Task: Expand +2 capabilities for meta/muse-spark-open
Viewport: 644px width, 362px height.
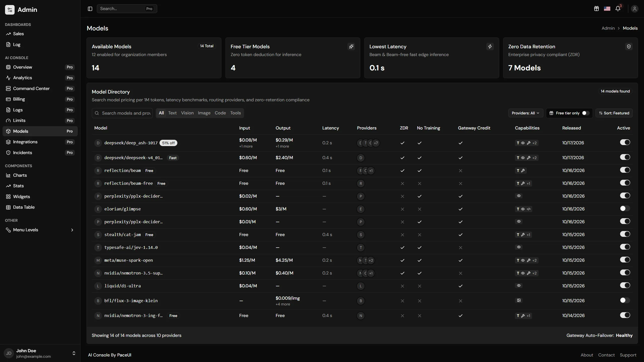Action: [x=535, y=260]
